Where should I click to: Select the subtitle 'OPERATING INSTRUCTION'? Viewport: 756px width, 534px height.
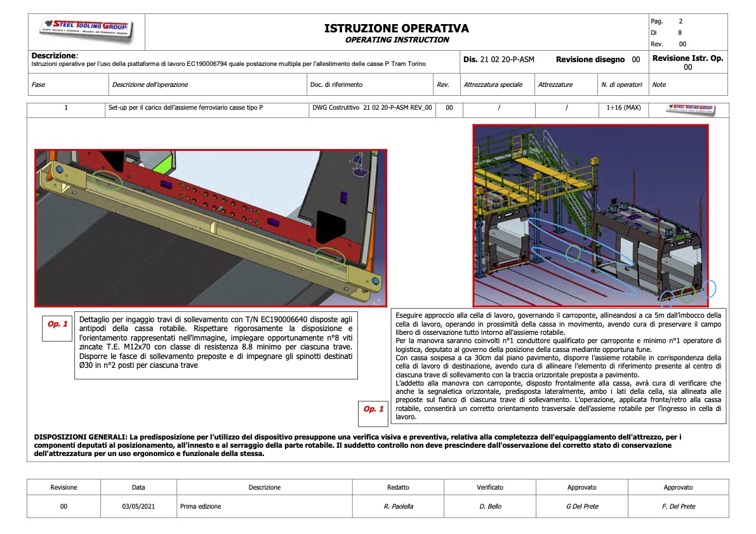coord(397,40)
